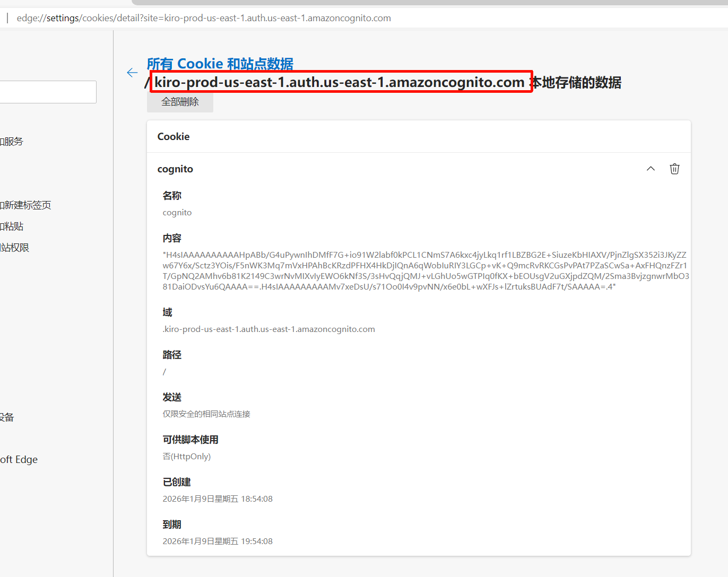This screenshot has width=728, height=577.
Task: Select the sidebar item ending in 粘贴
Action: (x=12, y=226)
